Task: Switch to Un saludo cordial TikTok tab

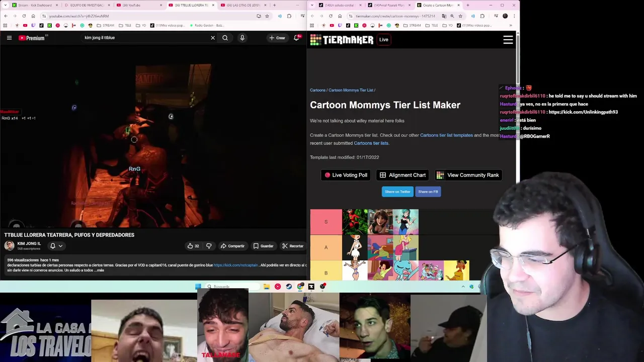Action: (341, 5)
